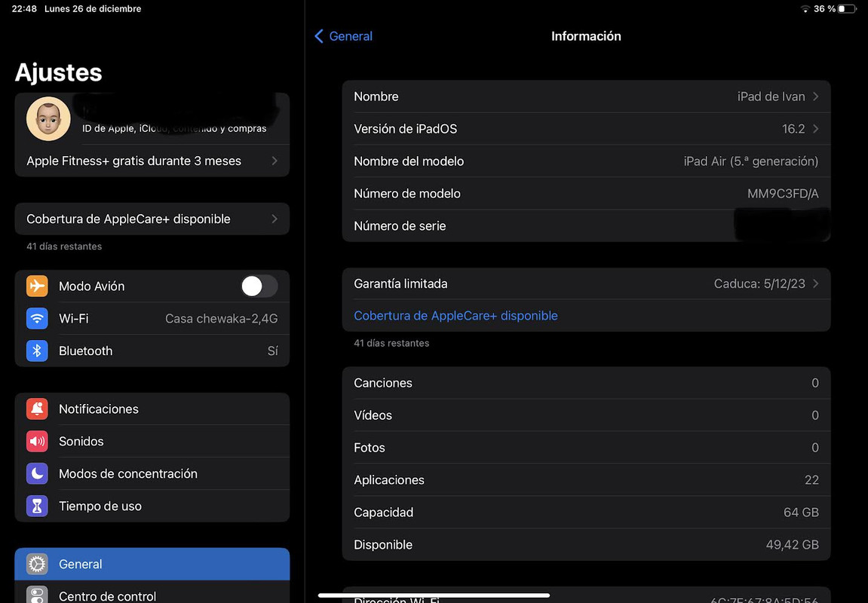Tap the Wi-Fi blue icon
Screen dimensions: 868x603
[x=37, y=319]
